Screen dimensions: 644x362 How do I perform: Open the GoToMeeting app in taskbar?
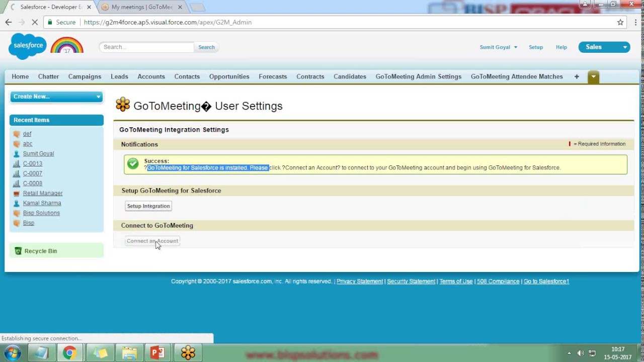(x=188, y=353)
